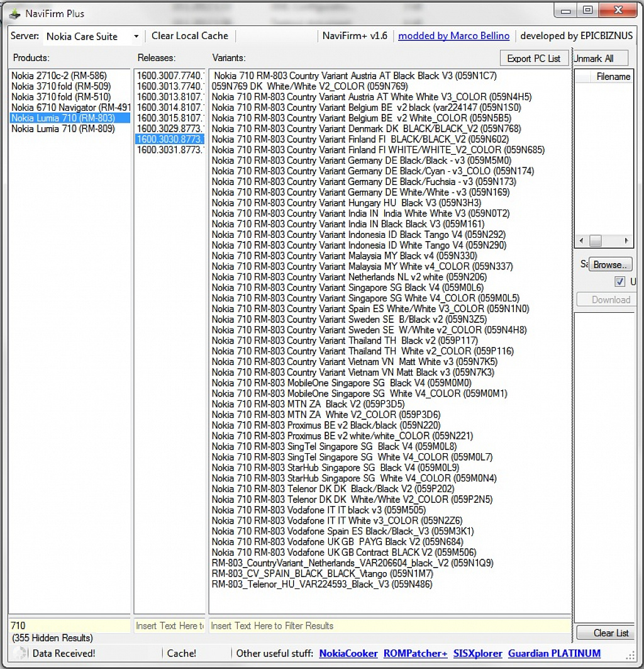Click the Clear Local Cache button
The height and width of the screenshot is (669, 644).
tap(190, 36)
